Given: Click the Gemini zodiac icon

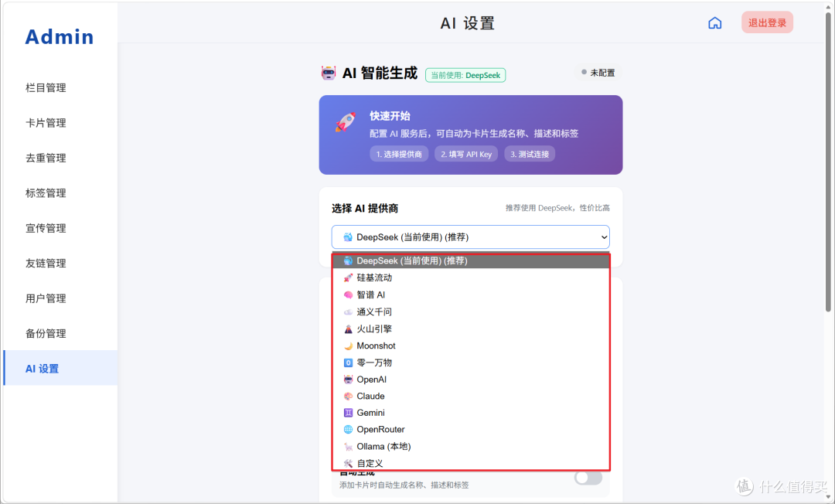Looking at the screenshot, I should pos(348,413).
